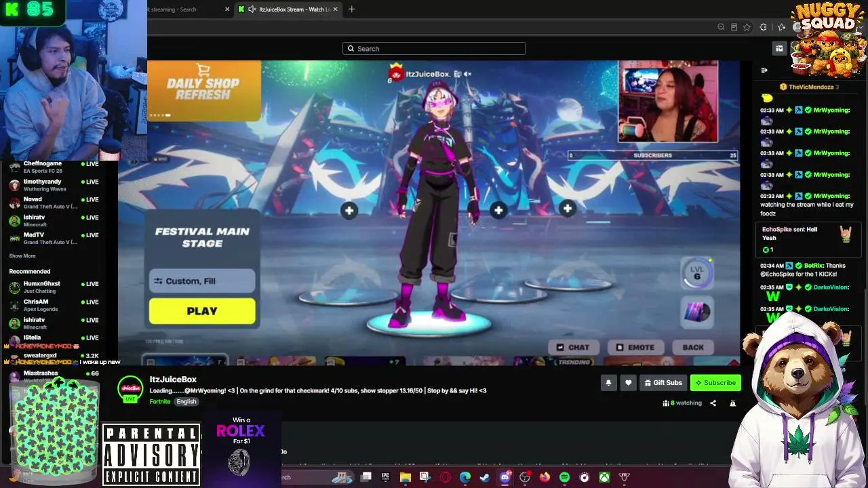This screenshot has width=868, height=488.
Task: Open the ItzJuiceBox channel avatar
Action: click(x=130, y=389)
